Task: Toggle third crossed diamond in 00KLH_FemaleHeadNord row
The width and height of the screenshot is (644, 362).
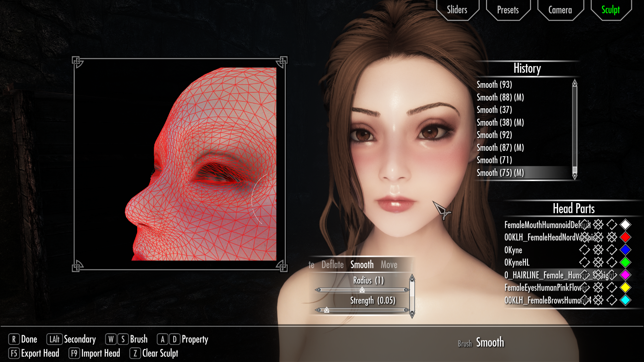Action: (x=611, y=237)
